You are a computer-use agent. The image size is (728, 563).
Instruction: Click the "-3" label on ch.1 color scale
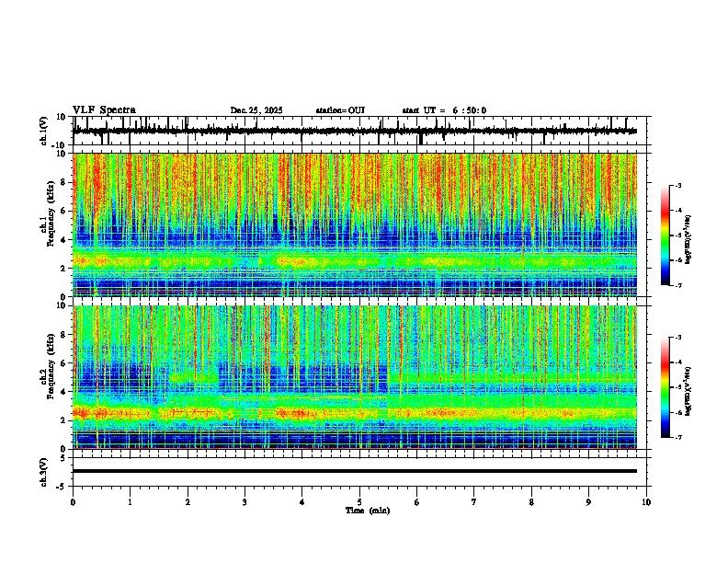pyautogui.click(x=678, y=185)
